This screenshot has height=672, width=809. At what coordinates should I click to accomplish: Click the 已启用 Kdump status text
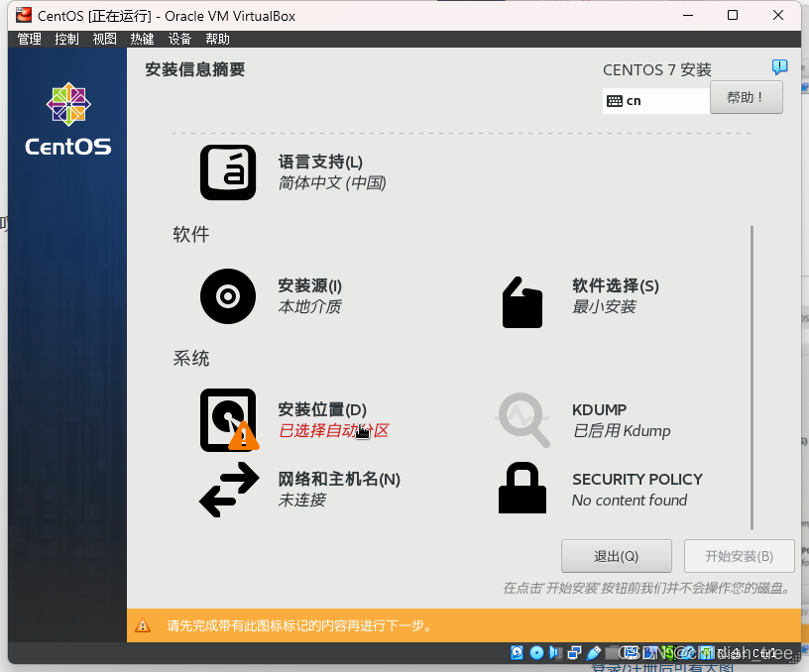point(622,430)
